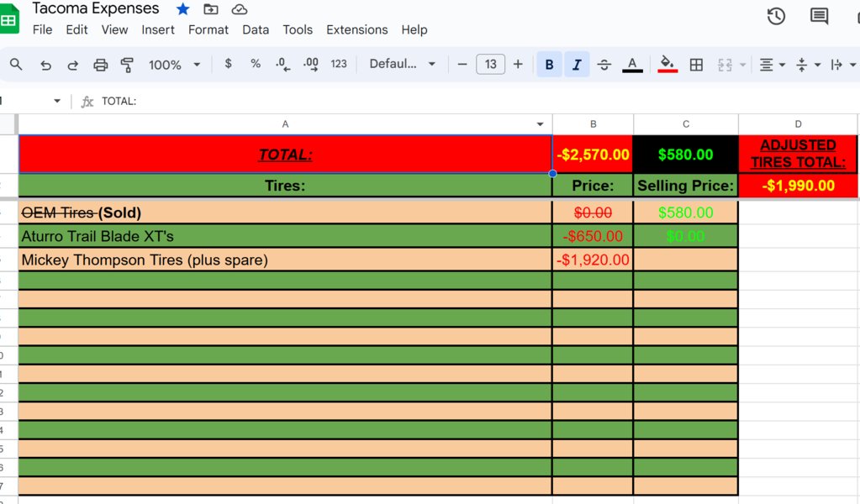Screen dimensions: 860x504
Task: Open the text color picker
Action: (x=632, y=65)
